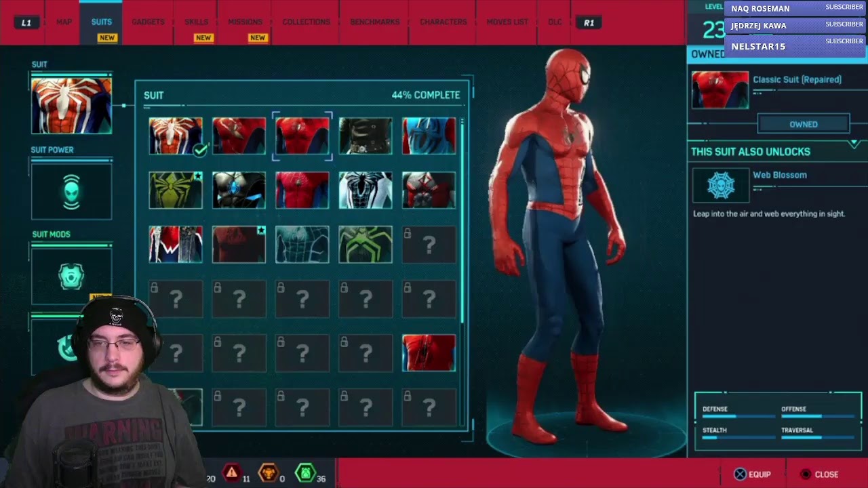Click the Stealth stat bar
This screenshot has width=868, height=488.
(x=738, y=437)
